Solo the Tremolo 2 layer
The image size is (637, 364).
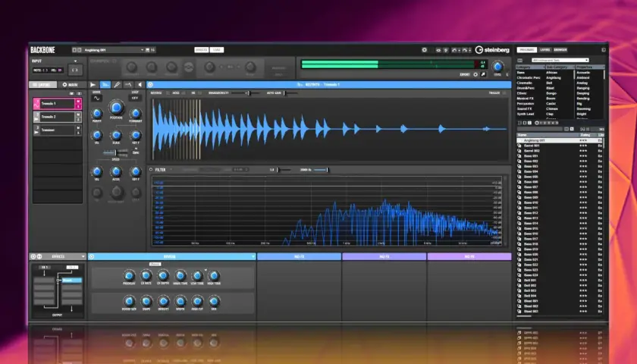coord(78,120)
